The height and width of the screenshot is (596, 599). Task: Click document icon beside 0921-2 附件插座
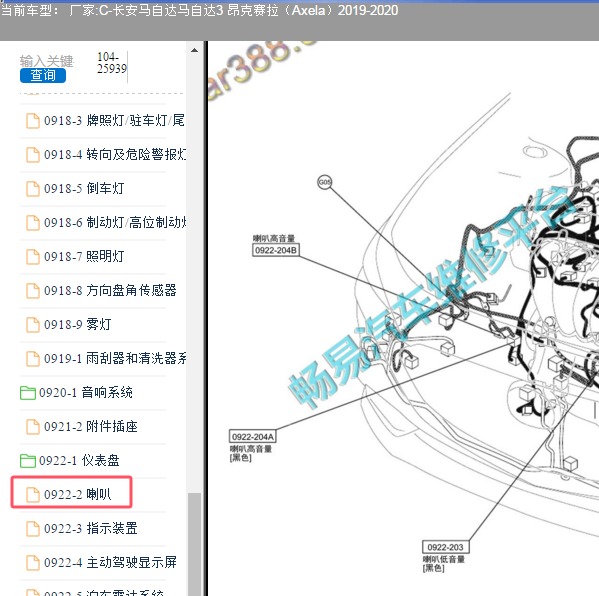pyautogui.click(x=32, y=427)
